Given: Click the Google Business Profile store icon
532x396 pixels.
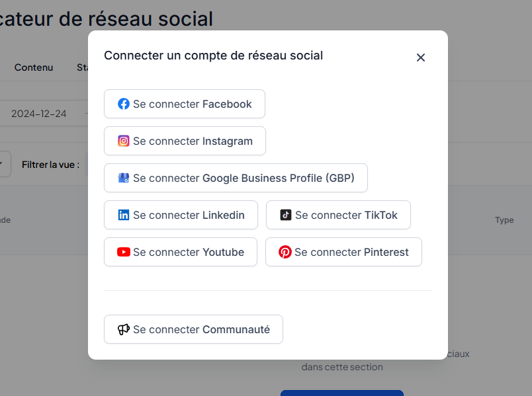Looking at the screenshot, I should point(124,178).
